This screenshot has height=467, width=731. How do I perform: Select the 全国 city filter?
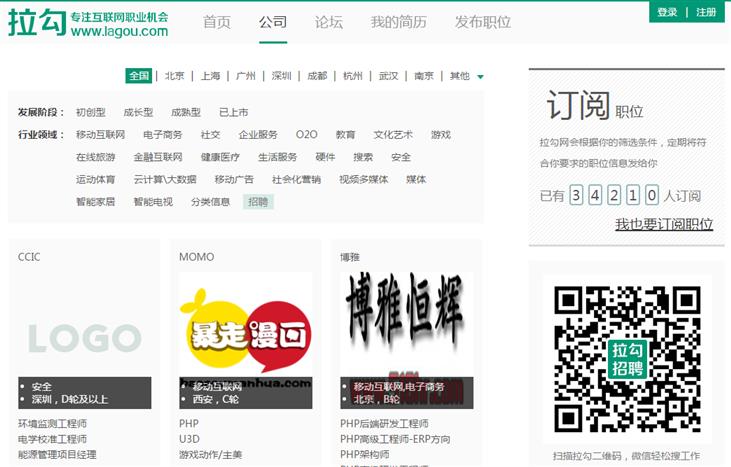click(x=139, y=76)
